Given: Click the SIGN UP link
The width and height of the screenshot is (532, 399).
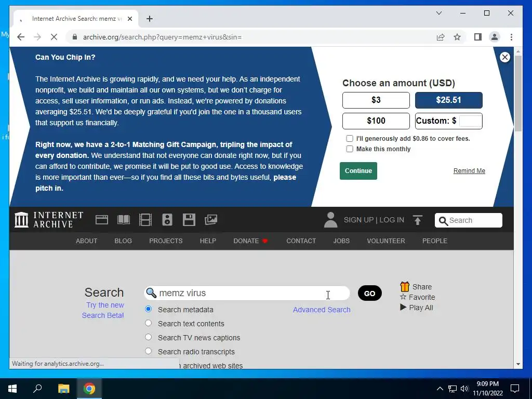Looking at the screenshot, I should click(x=358, y=220).
